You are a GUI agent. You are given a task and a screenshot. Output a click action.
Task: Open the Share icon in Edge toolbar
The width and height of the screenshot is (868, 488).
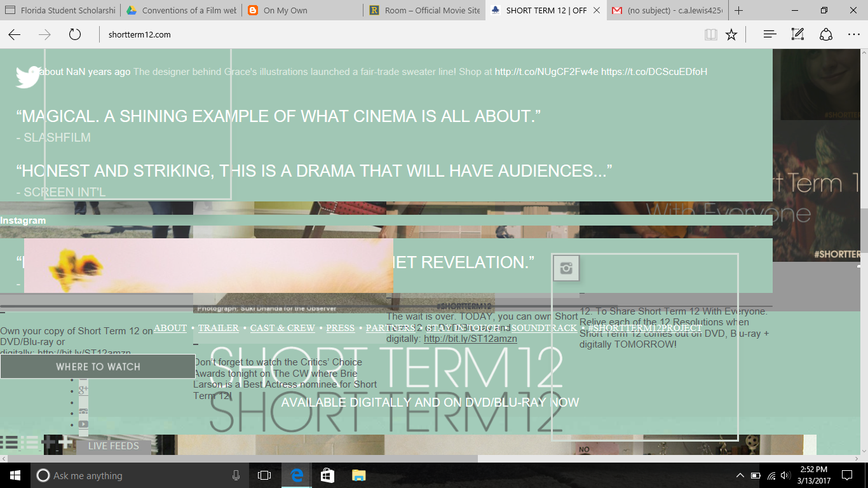[x=825, y=35]
